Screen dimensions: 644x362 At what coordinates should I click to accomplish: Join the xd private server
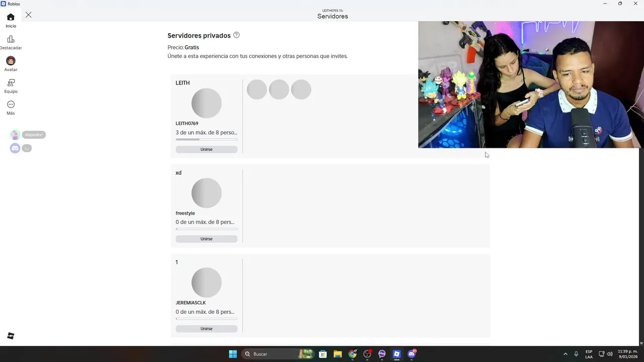click(206, 239)
